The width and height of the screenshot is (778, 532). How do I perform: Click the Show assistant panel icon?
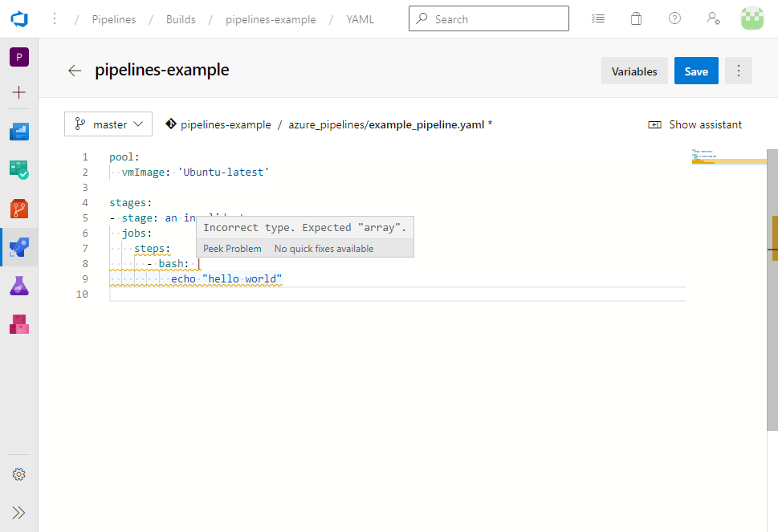click(654, 125)
